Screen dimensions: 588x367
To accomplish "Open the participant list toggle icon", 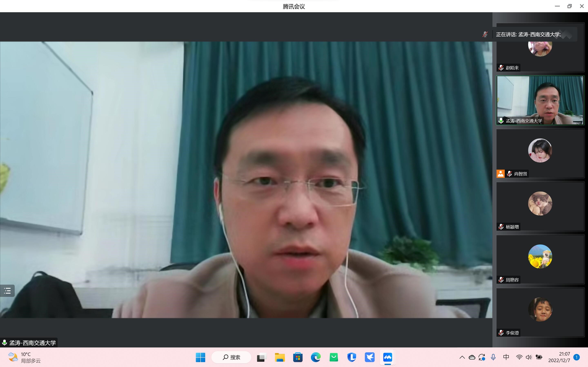I will tap(7, 291).
